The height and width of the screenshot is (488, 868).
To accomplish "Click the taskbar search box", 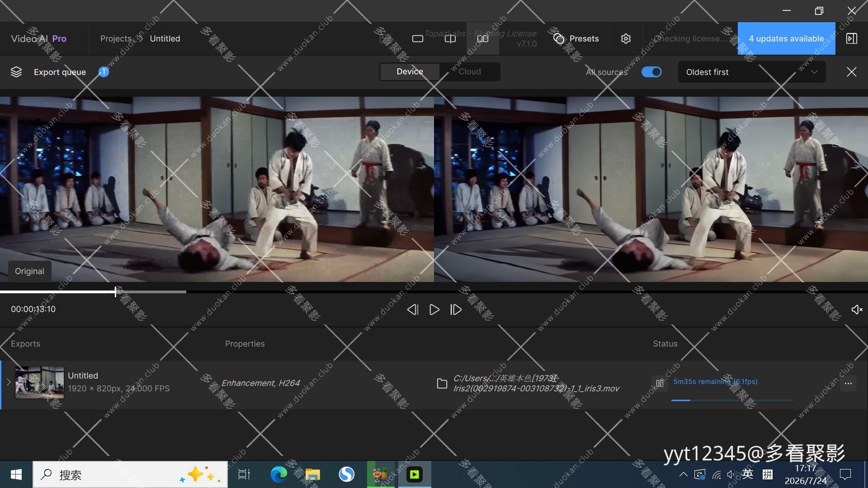I will (130, 474).
